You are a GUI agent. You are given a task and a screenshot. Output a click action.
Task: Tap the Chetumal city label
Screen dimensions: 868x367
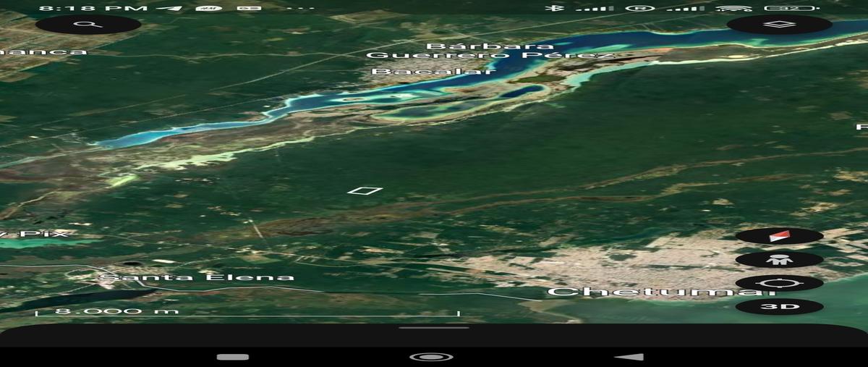[x=655, y=292]
